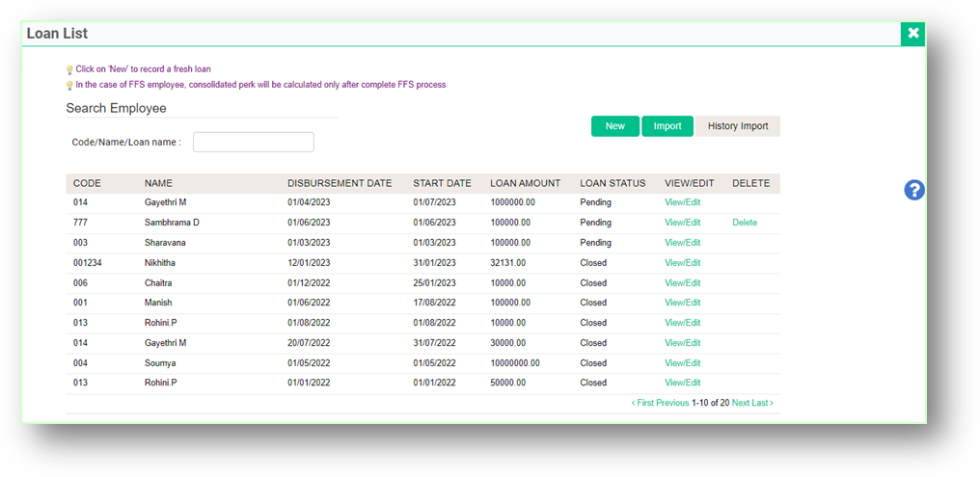
Task: Open View/Edit for Rohini.P 50000.00 loan
Action: pos(683,383)
